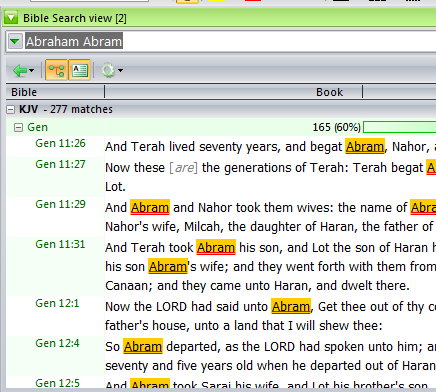Click the "KJV - 277 matches" row
The height and width of the screenshot is (392, 436).
point(221,109)
